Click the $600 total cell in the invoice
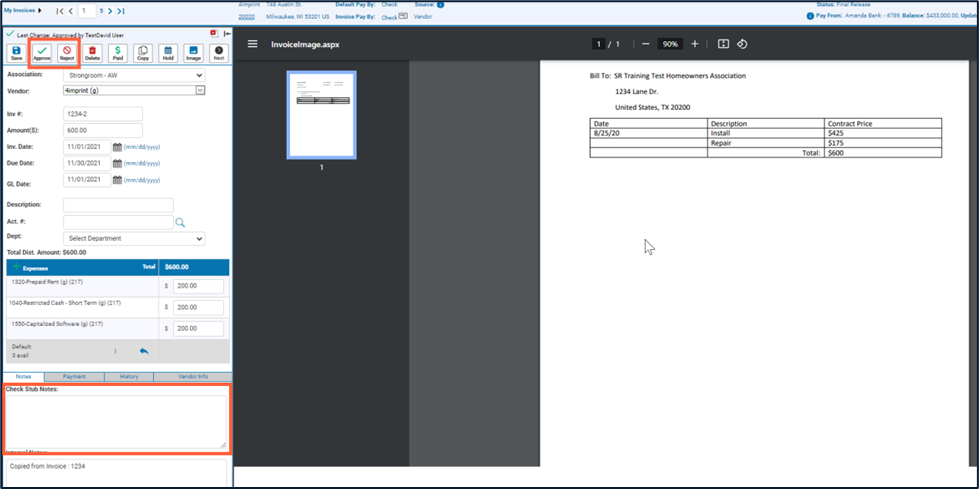Viewport: 979px width, 489px height. 883,152
